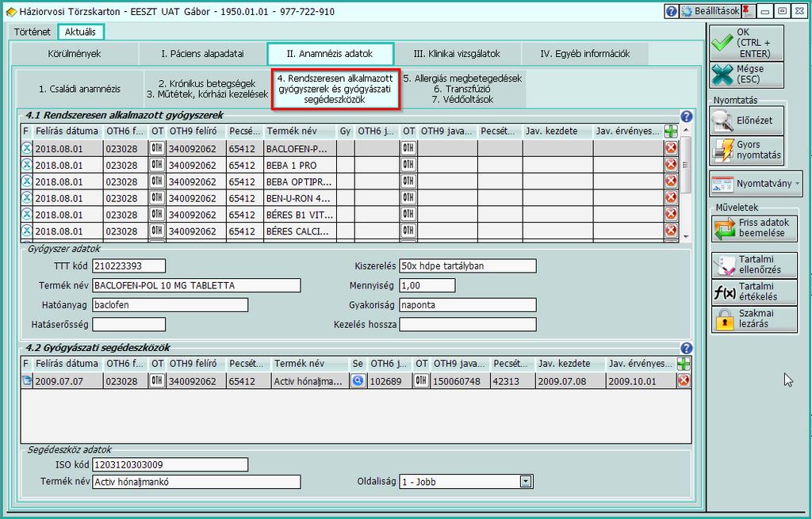The width and height of the screenshot is (812, 519).
Task: Cancel with Mégse (ESC)
Action: pyautogui.click(x=747, y=74)
